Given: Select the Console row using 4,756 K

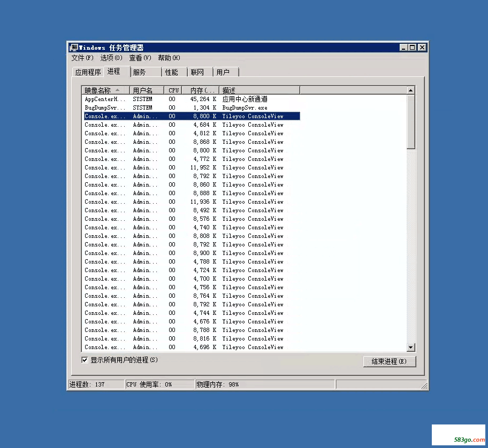Looking at the screenshot, I should coord(192,287).
